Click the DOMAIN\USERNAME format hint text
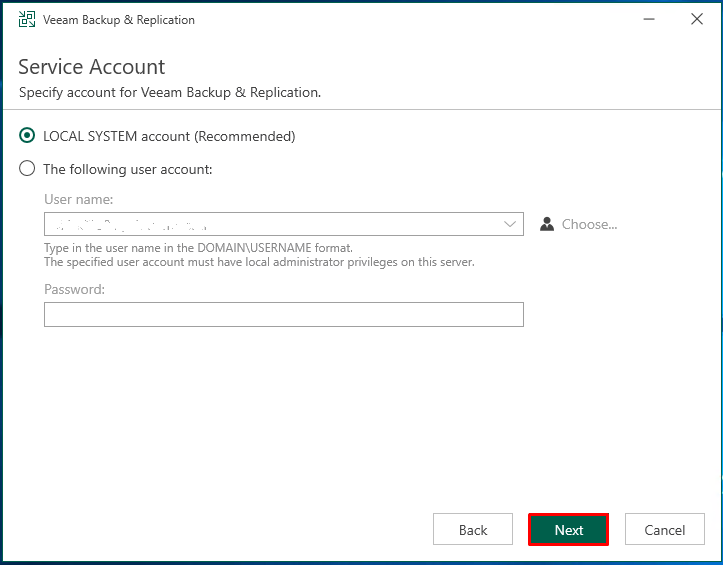 click(198, 248)
